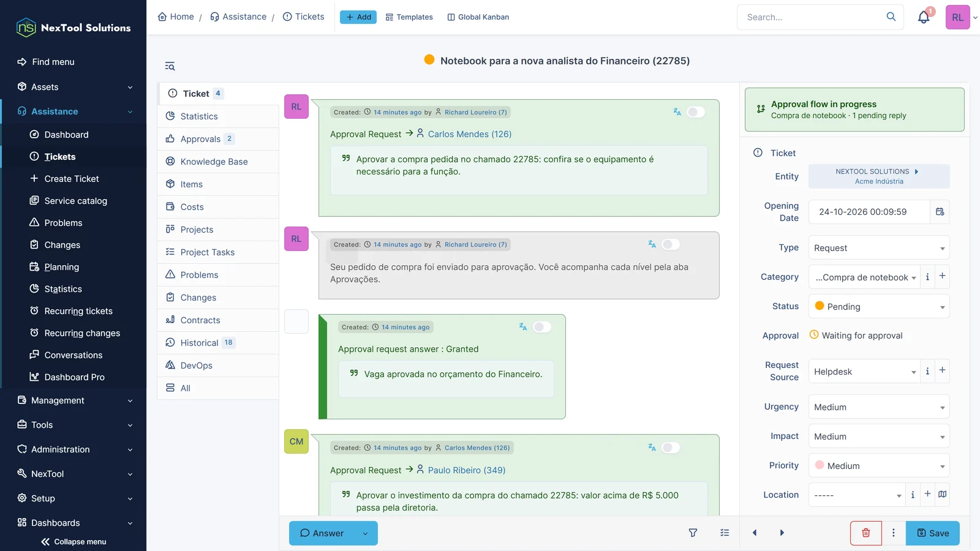Open the Historical tab
Viewport: 980px width, 551px height.
218,343
